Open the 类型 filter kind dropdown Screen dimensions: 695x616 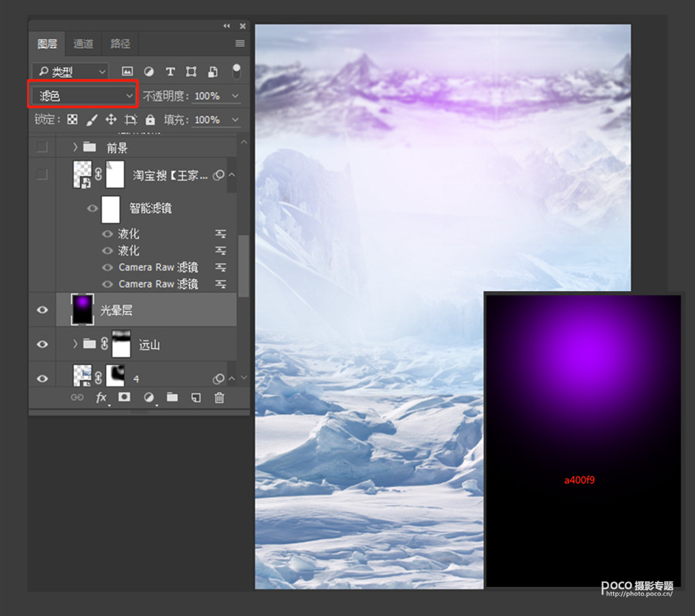(70, 71)
